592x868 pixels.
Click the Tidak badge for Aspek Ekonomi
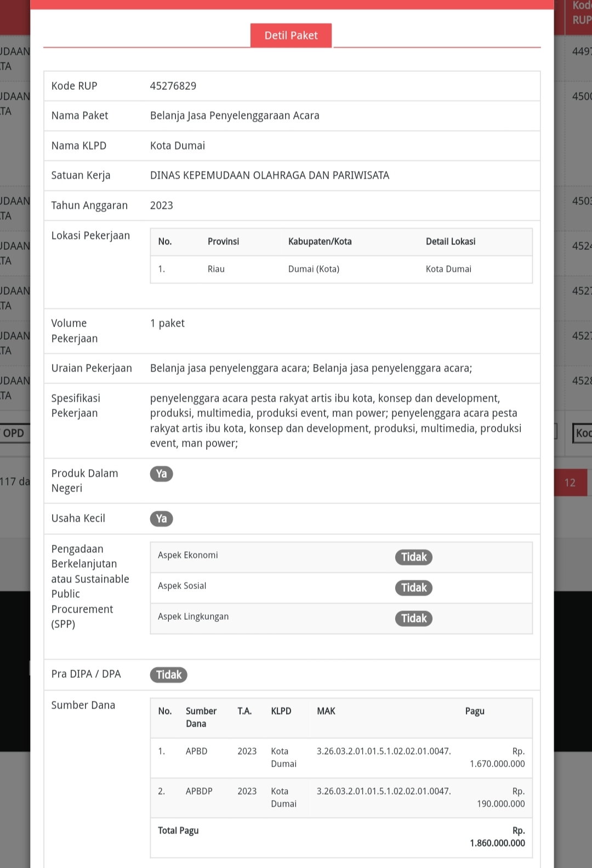[413, 557]
